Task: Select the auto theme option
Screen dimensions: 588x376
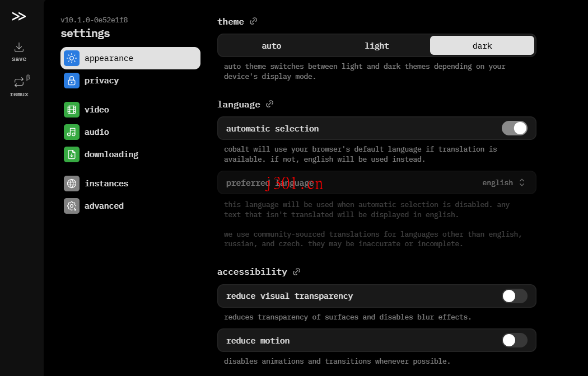Action: [272, 45]
